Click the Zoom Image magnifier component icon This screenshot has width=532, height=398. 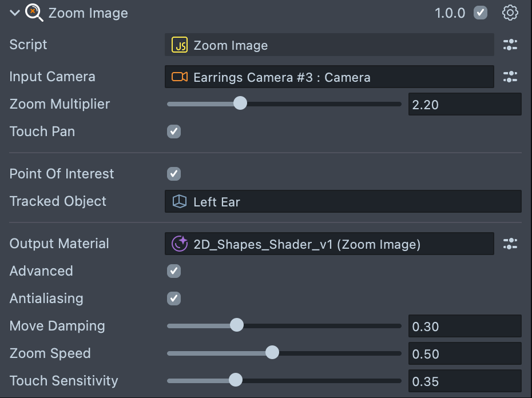click(34, 13)
